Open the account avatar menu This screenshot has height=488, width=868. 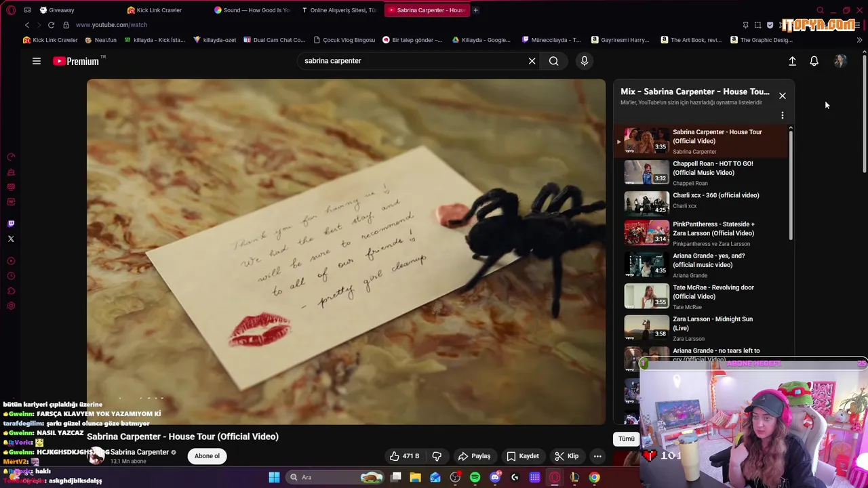pyautogui.click(x=840, y=61)
